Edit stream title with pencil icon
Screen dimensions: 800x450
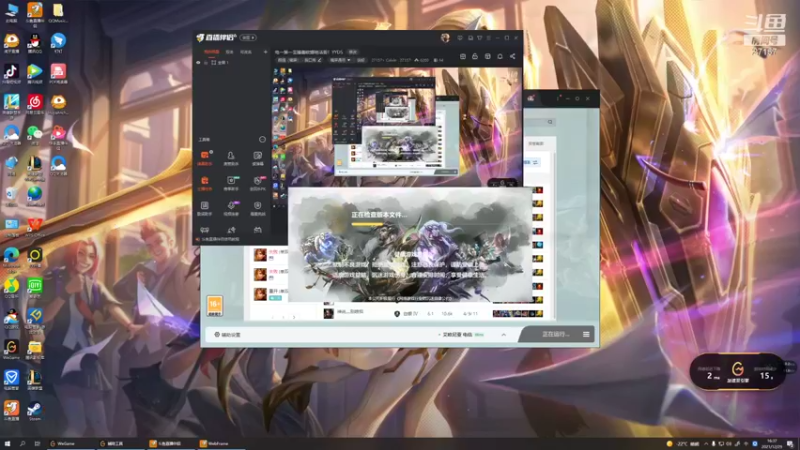319,60
